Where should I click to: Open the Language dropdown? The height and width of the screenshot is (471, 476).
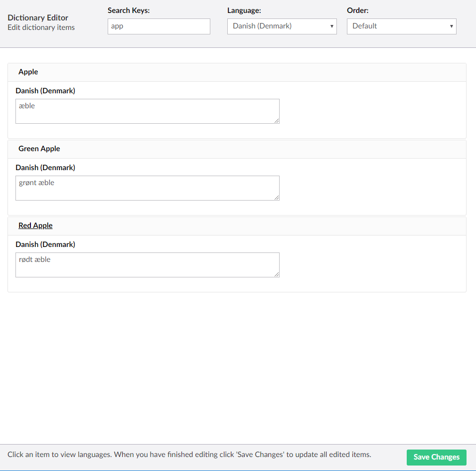(x=282, y=26)
